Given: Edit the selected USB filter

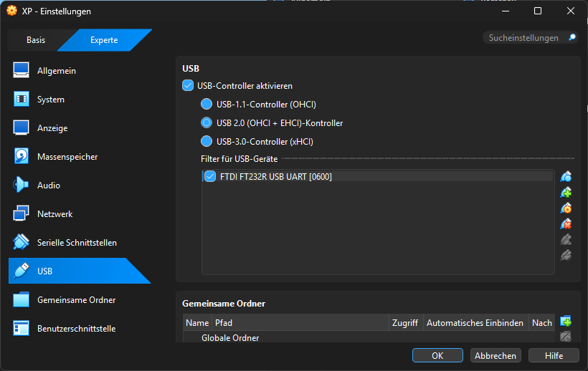Looking at the screenshot, I should (x=566, y=208).
